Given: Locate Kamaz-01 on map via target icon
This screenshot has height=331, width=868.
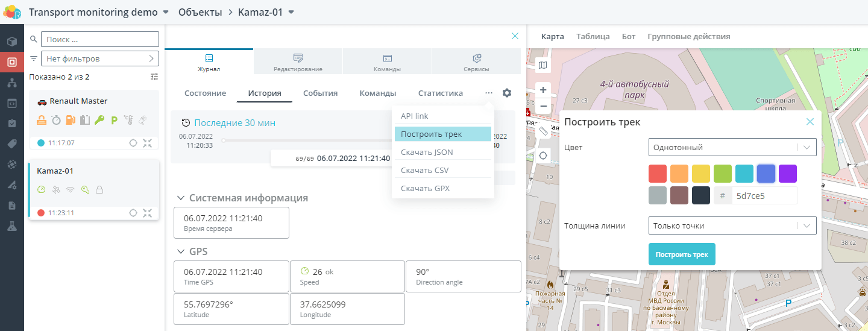Looking at the screenshot, I should point(133,213).
